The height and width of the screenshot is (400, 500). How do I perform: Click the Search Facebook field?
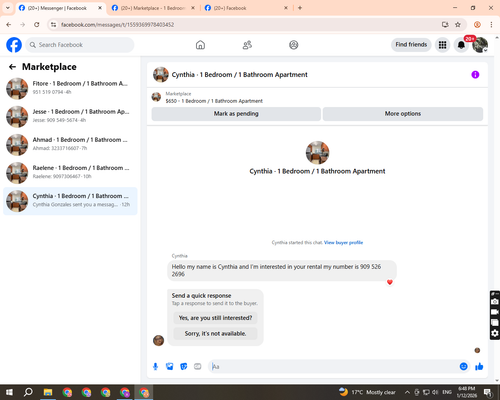80,45
